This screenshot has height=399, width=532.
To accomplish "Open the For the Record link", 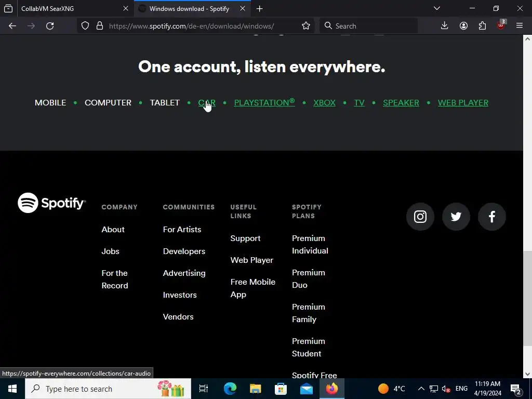I will click(115, 279).
